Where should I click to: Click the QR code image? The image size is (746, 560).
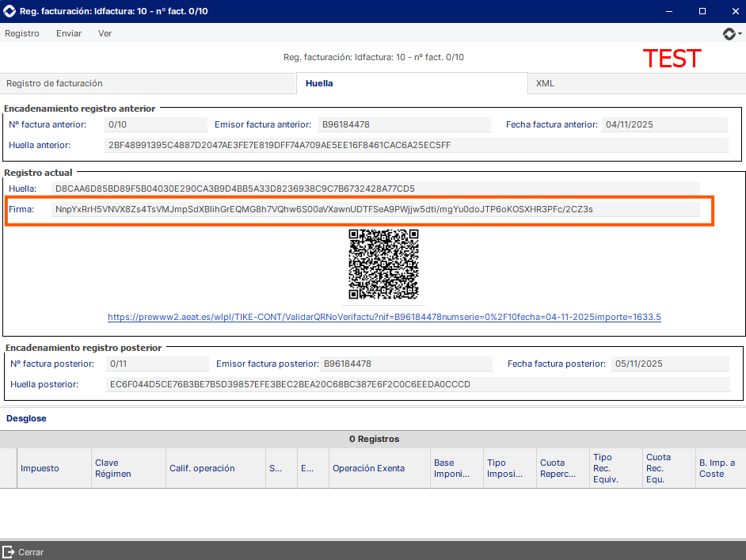click(383, 264)
